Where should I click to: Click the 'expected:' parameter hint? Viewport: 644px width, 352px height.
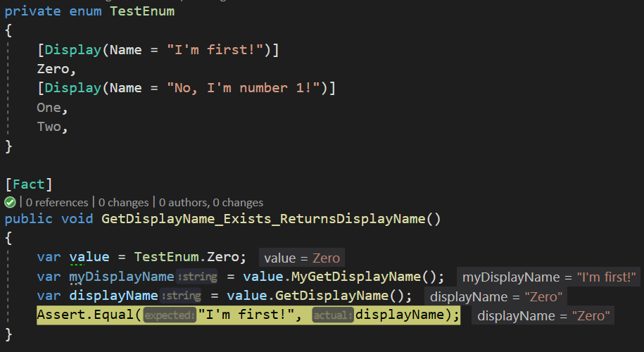point(170,315)
